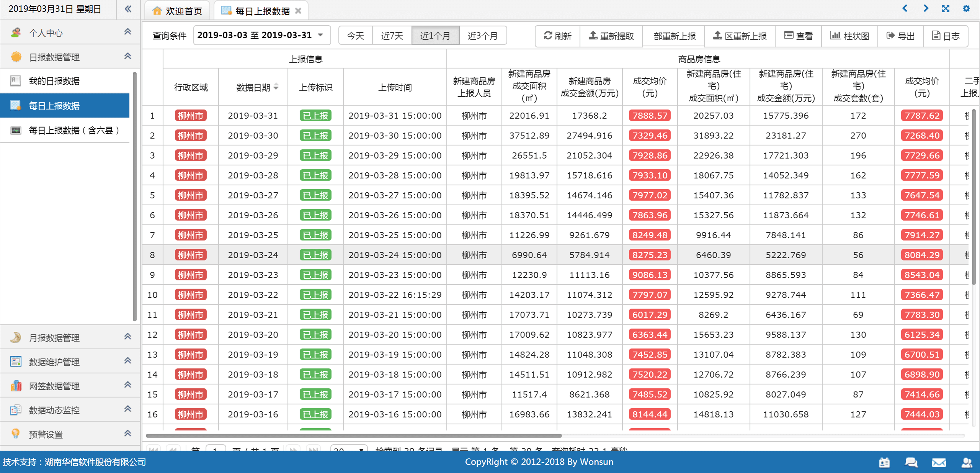Click 个人中心 user icon
This screenshot has width=980, height=473.
click(16, 33)
